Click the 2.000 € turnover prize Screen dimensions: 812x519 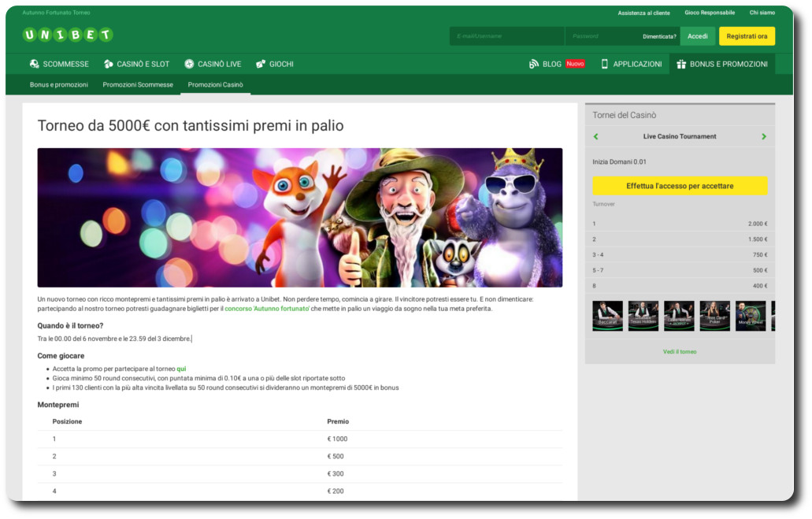(x=758, y=224)
